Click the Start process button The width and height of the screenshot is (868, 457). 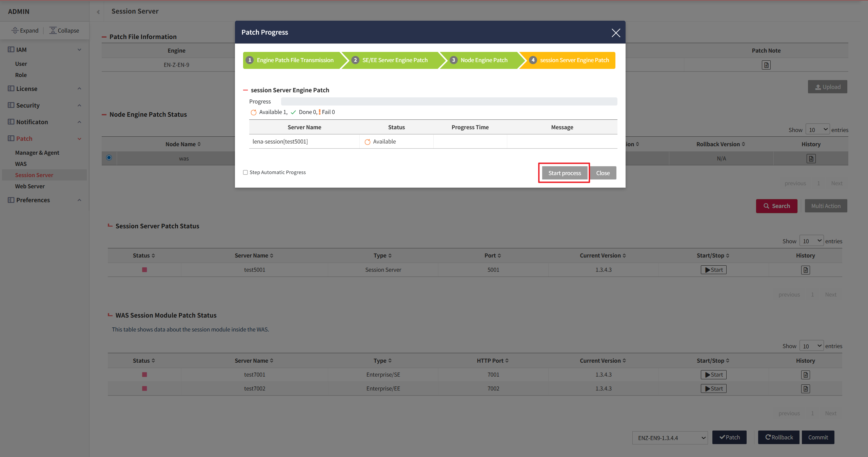click(565, 173)
